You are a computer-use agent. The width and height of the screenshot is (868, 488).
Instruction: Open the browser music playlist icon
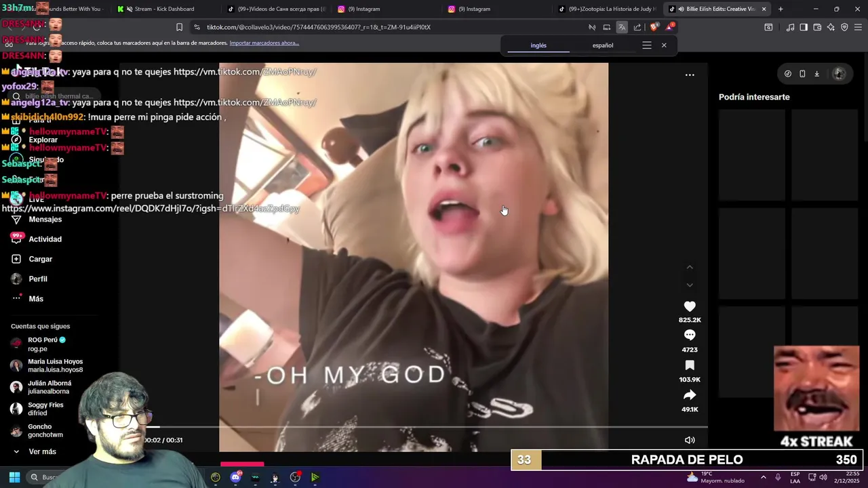point(790,27)
